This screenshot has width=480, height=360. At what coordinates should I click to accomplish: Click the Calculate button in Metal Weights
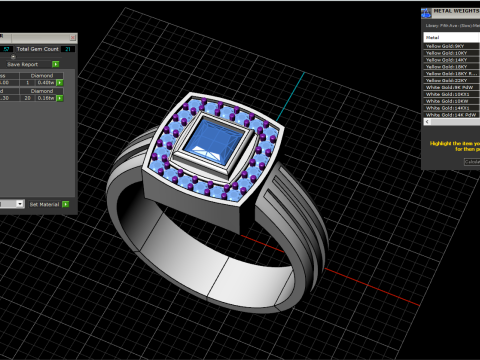[472, 162]
